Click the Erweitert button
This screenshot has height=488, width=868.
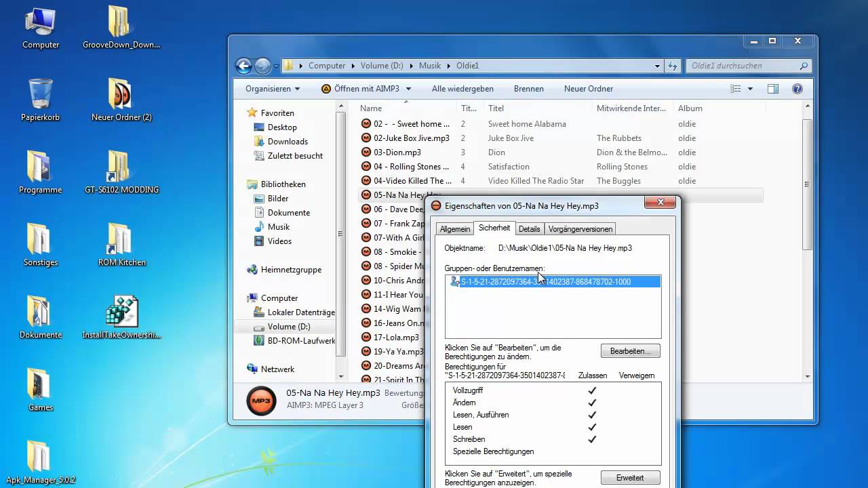pos(630,478)
